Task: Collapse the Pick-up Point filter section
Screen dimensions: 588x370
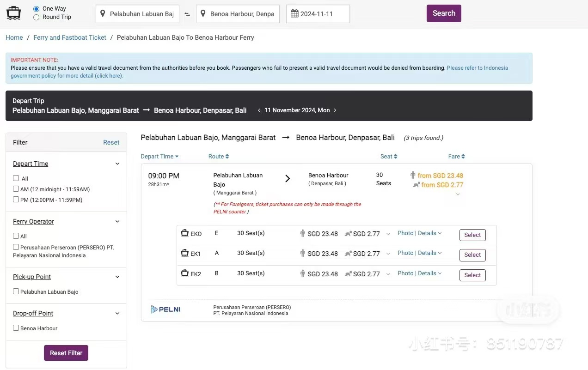Action: click(117, 277)
